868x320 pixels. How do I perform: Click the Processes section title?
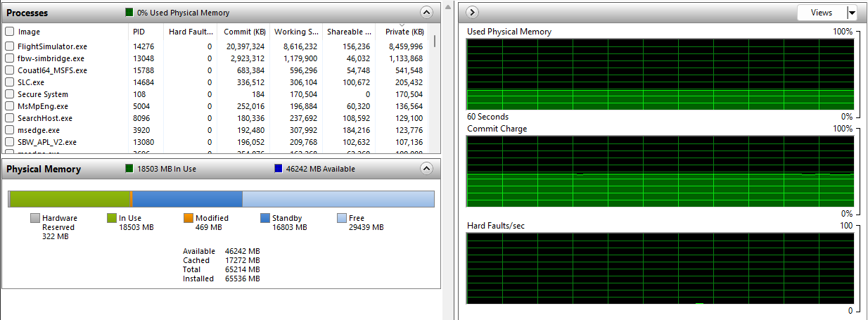27,13
